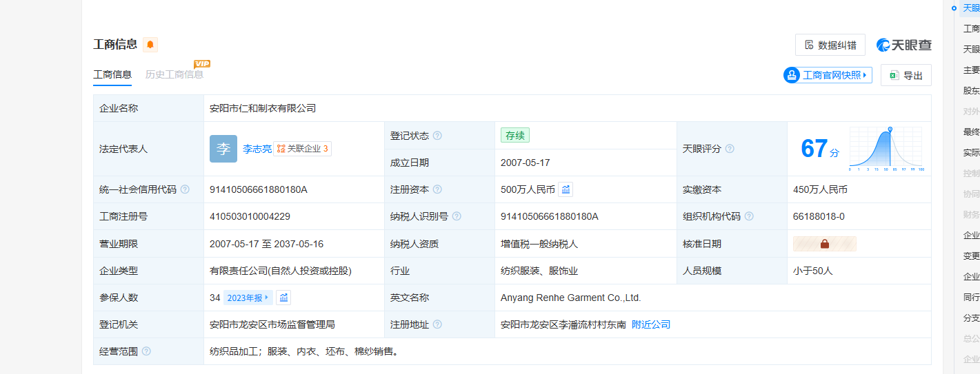The image size is (980, 374).
Task: Click the organization code 66188018-0
Action: [819, 216]
